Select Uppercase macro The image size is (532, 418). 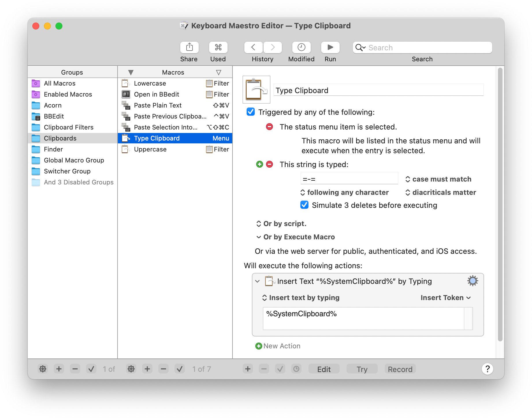tap(175, 149)
